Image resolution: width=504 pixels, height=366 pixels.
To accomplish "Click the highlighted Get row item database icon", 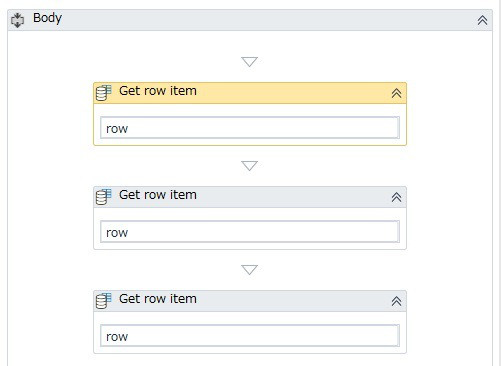I will (x=103, y=93).
